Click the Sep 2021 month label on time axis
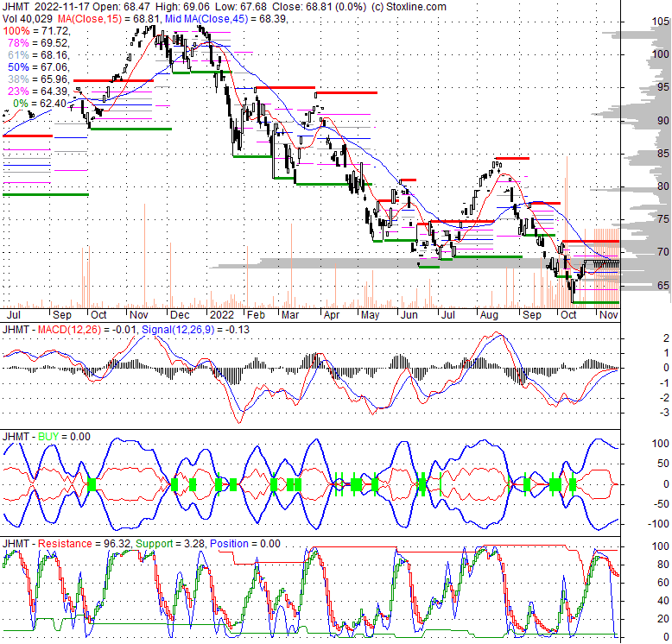672x644 pixels. [x=61, y=315]
